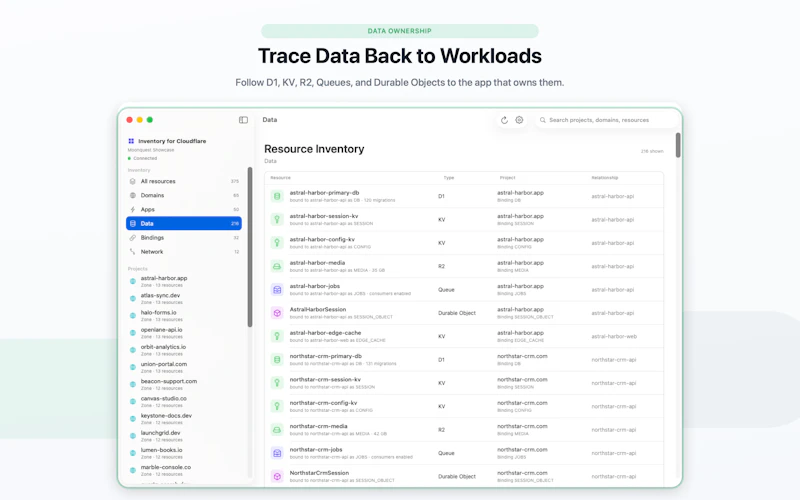The height and width of the screenshot is (500, 800).
Task: Click Queue icon for astral-harbor-jobs
Action: 277,290
